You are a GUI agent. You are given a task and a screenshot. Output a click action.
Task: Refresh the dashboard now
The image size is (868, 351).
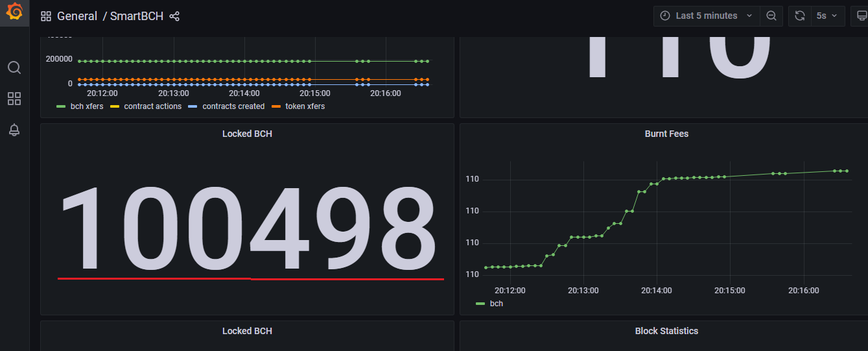pos(800,16)
